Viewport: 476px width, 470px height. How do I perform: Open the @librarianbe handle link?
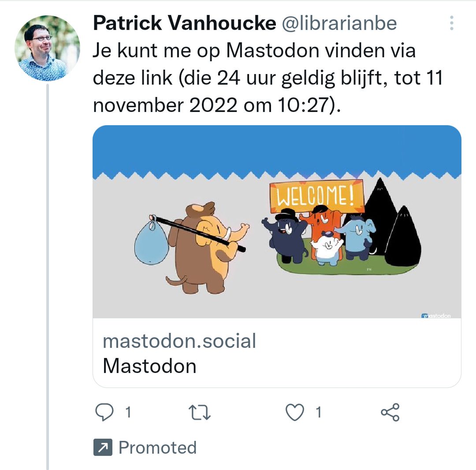pos(339,23)
